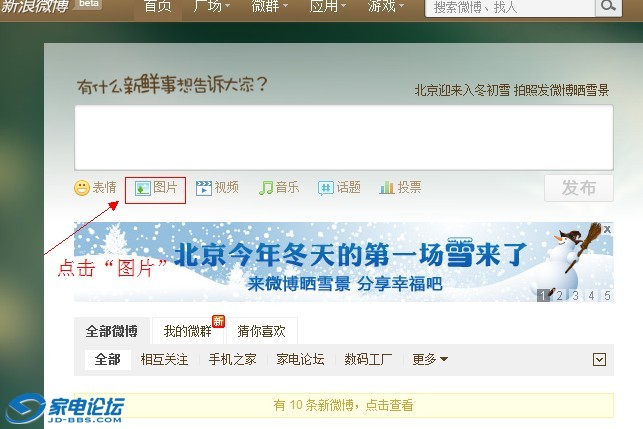Switch to 我的微群 tab

pyautogui.click(x=187, y=331)
